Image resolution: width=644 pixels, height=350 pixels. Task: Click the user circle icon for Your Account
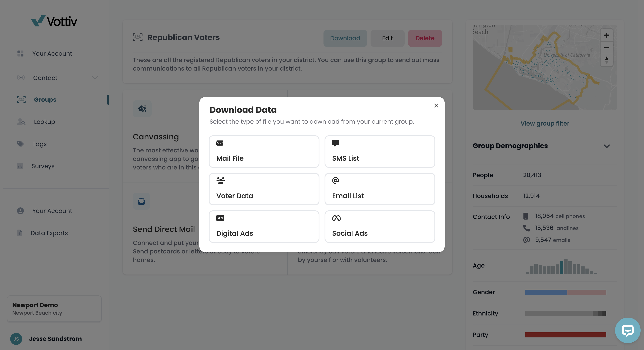[20, 211]
